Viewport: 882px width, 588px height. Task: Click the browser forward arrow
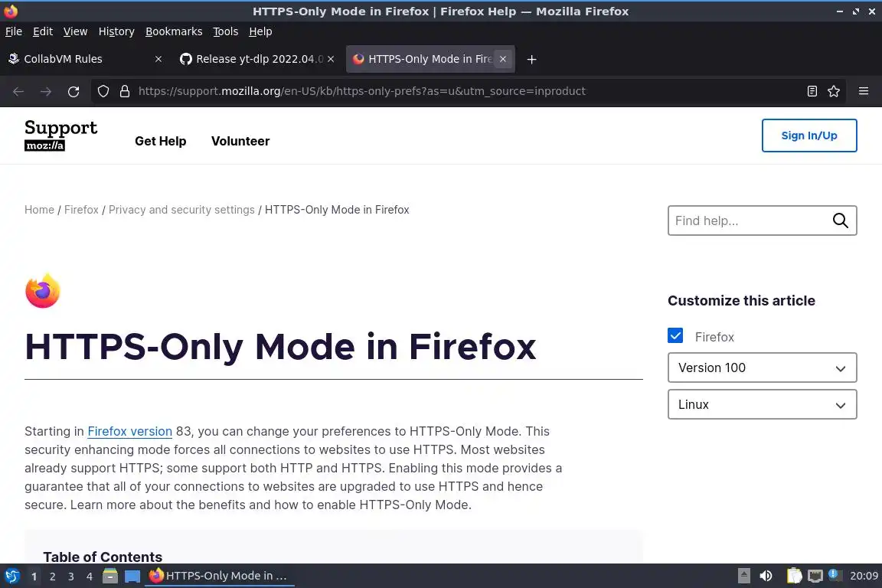click(x=46, y=91)
